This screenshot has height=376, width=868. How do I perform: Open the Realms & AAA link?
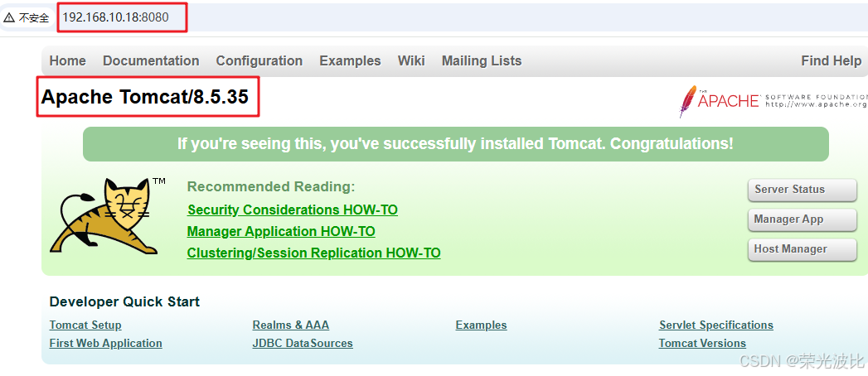[x=291, y=325]
